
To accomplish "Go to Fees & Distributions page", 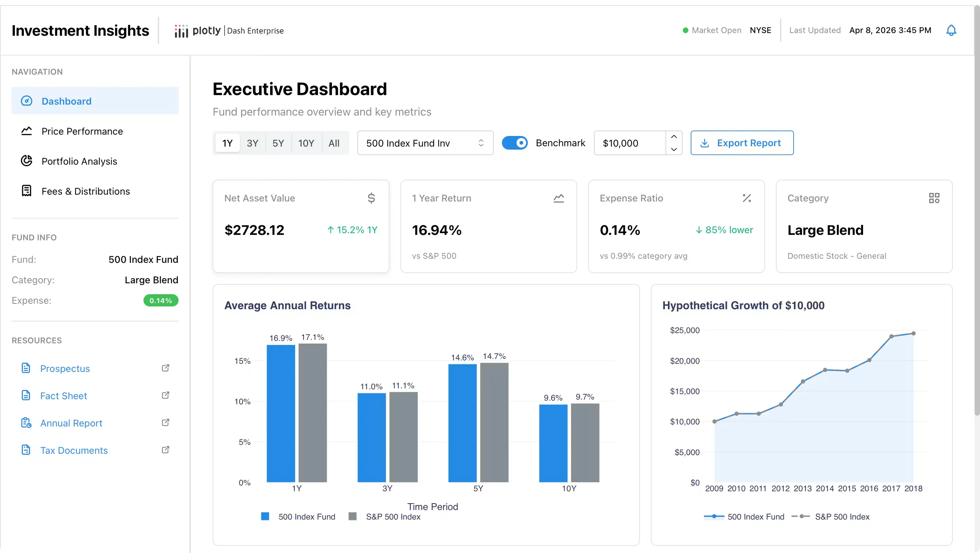I will click(95, 191).
